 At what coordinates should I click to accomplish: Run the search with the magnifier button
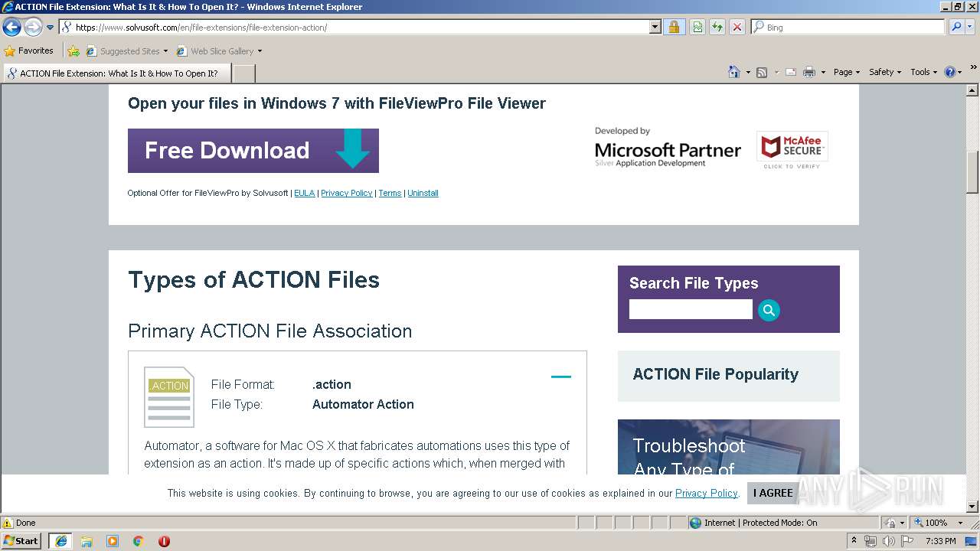[x=956, y=28]
